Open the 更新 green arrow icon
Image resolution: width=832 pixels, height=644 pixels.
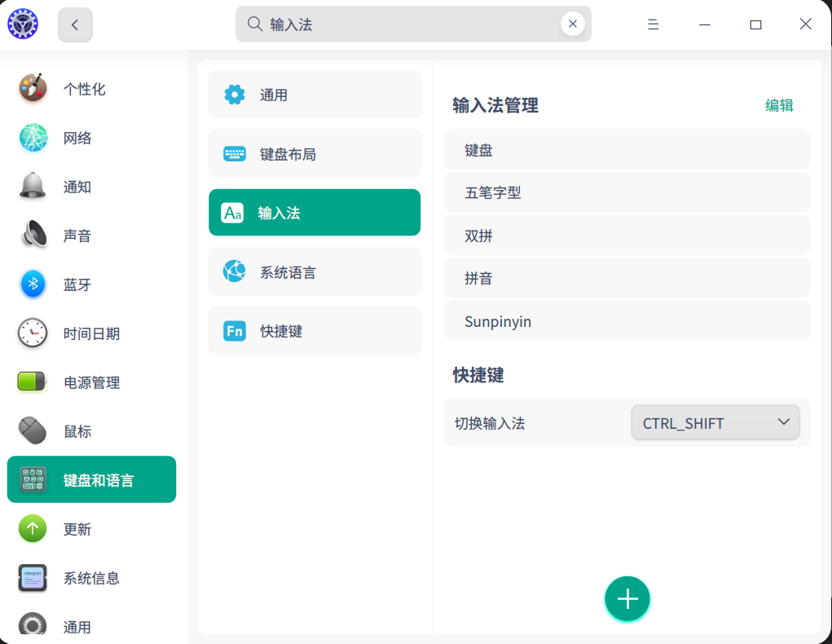click(33, 529)
